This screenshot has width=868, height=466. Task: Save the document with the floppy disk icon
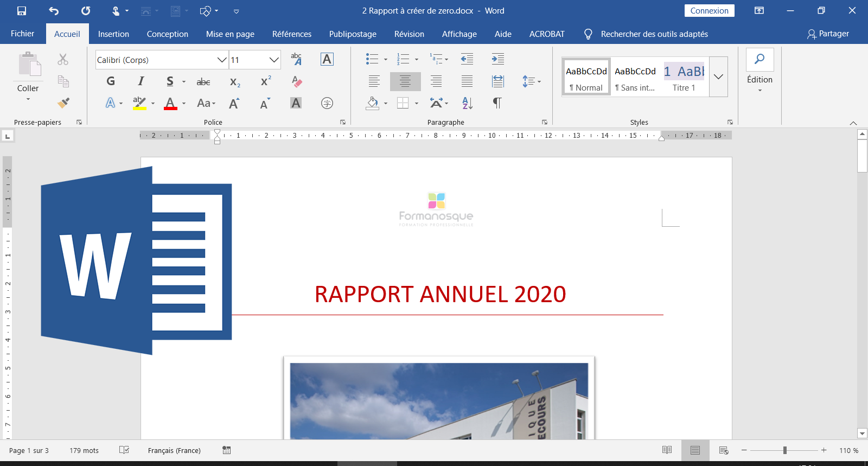click(x=22, y=11)
